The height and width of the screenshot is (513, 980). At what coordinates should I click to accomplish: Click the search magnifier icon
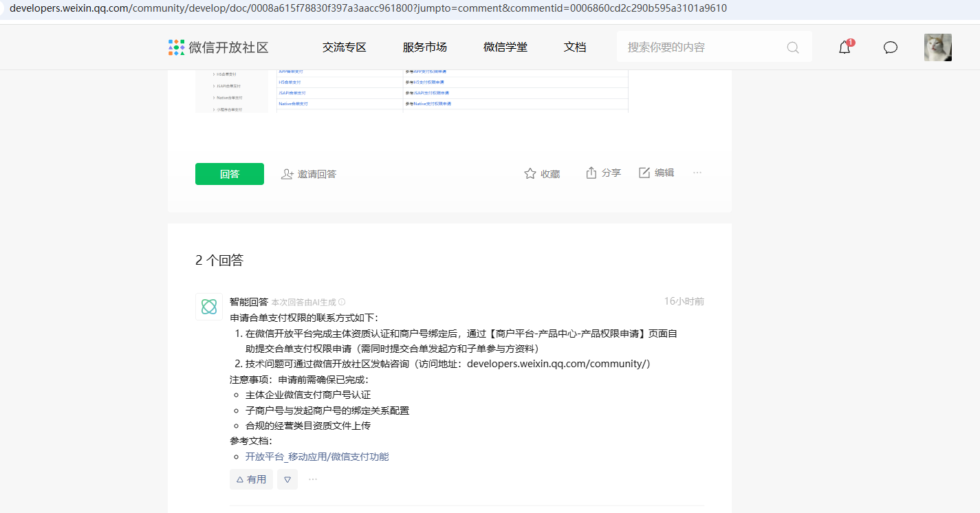point(793,47)
